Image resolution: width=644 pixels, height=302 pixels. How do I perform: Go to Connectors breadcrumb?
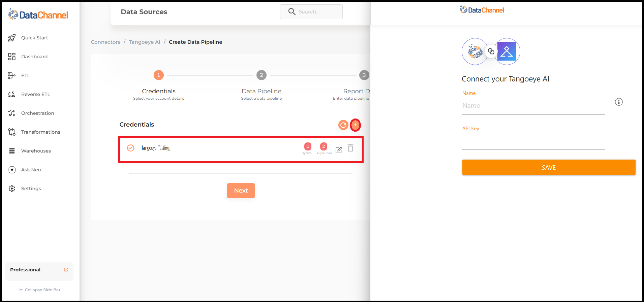(105, 42)
